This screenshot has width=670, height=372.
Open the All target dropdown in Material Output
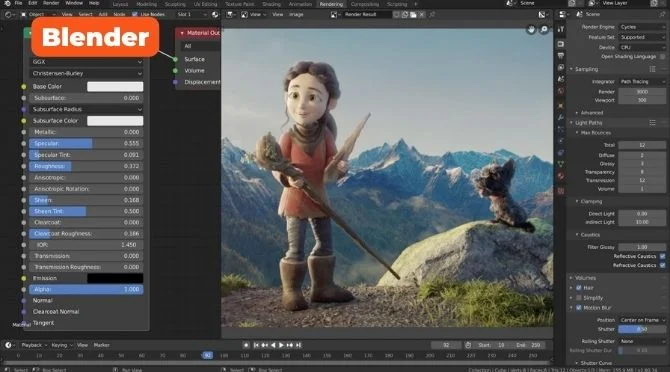(x=200, y=46)
